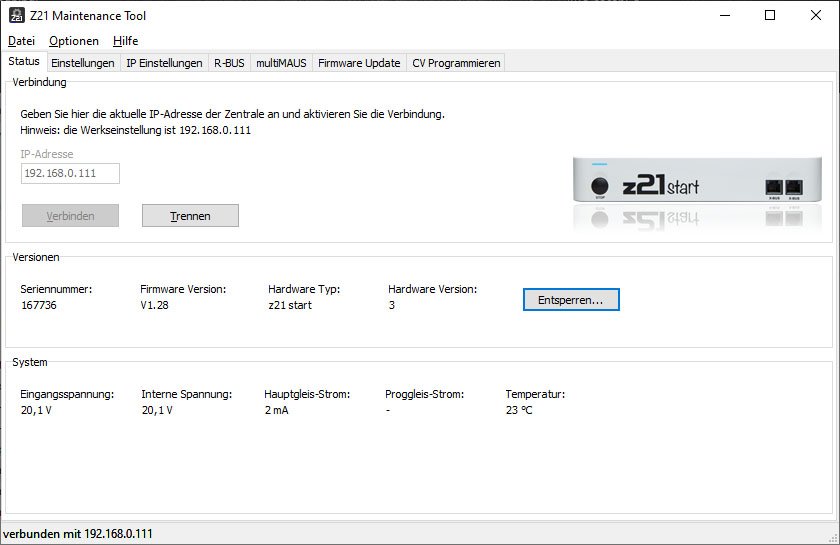This screenshot has width=840, height=545.
Task: Close the Z21 Maintenance Tool window
Action: coord(815,16)
